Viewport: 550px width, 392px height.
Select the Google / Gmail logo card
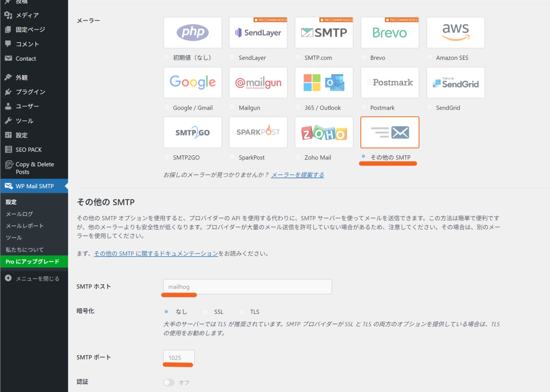192,82
